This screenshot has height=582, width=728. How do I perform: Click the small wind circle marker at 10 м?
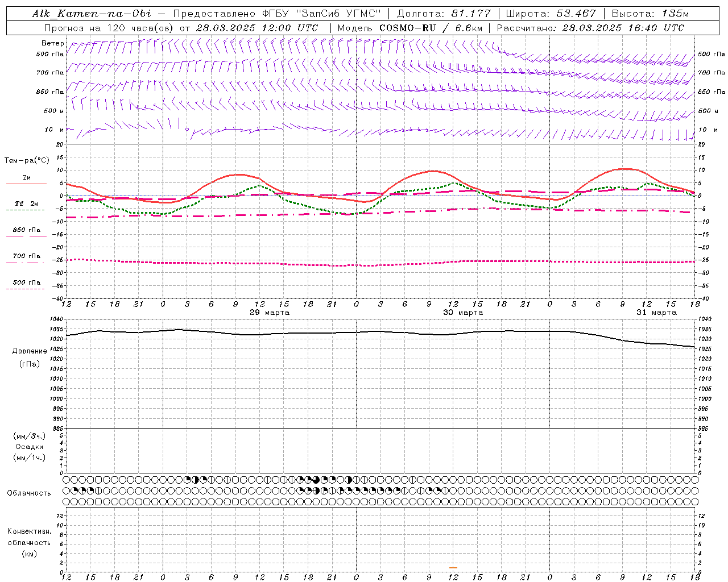187,130
